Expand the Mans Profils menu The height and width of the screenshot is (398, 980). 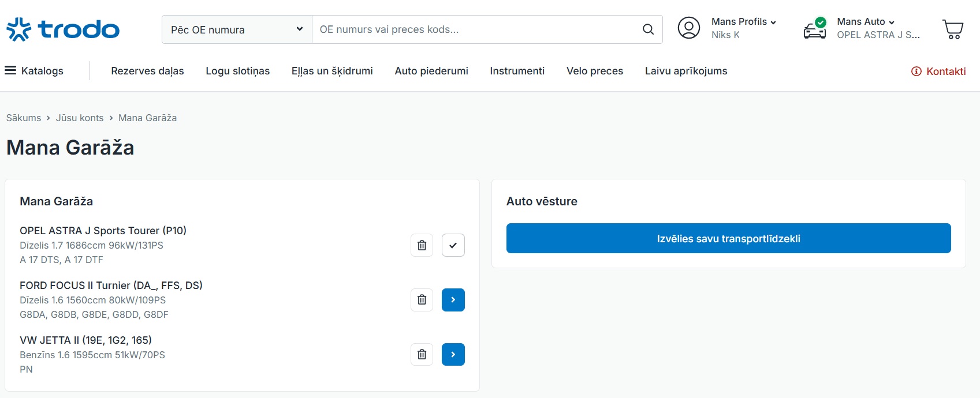[743, 22]
